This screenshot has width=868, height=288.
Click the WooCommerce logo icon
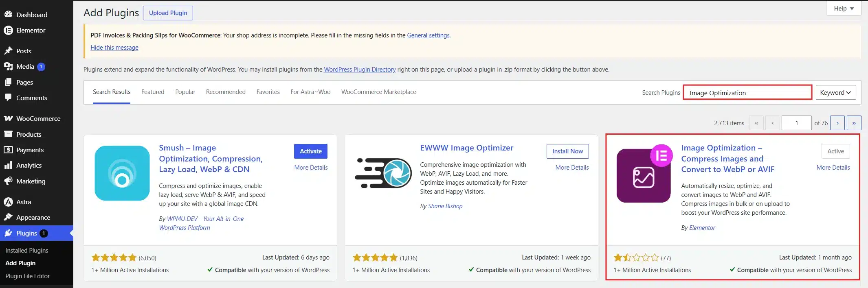point(8,118)
